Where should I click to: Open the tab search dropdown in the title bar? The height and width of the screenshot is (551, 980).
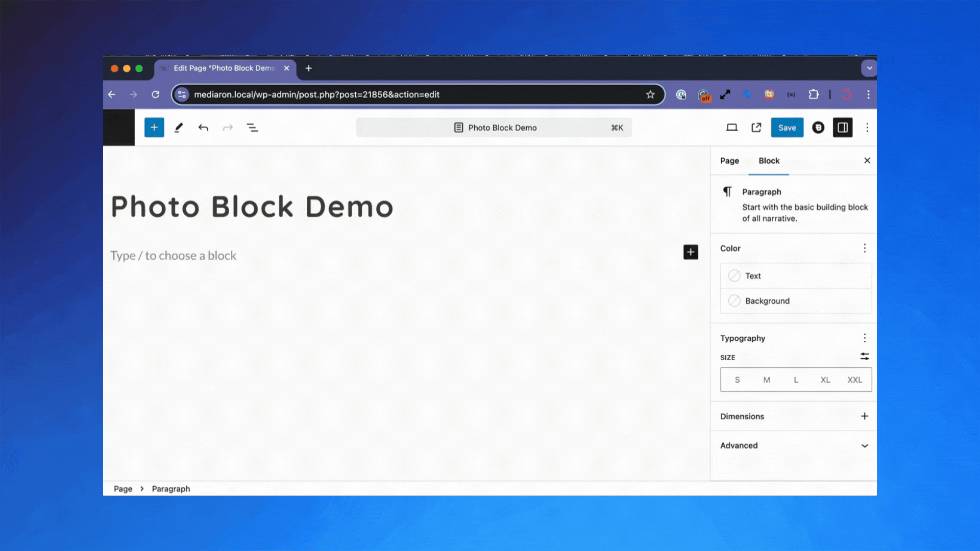[869, 68]
